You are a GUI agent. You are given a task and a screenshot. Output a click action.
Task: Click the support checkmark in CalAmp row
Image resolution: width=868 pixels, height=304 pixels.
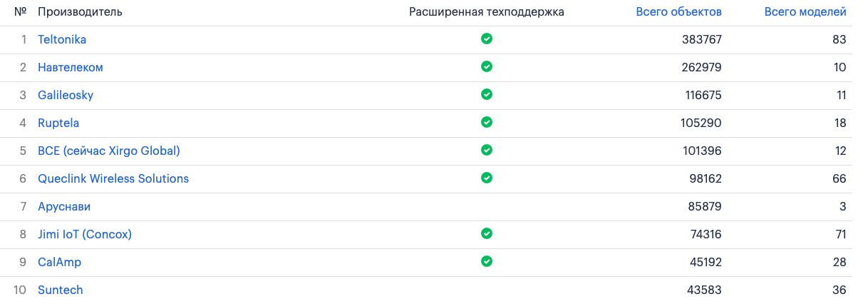487,261
